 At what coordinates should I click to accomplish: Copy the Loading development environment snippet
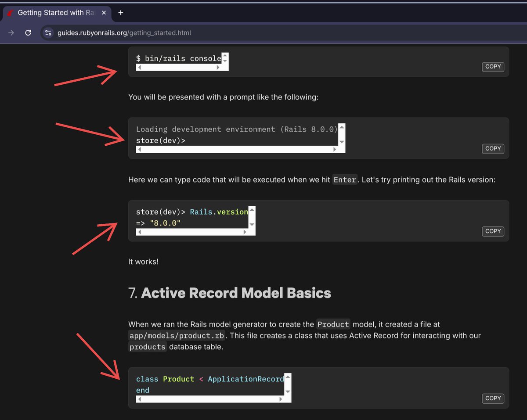[493, 148]
